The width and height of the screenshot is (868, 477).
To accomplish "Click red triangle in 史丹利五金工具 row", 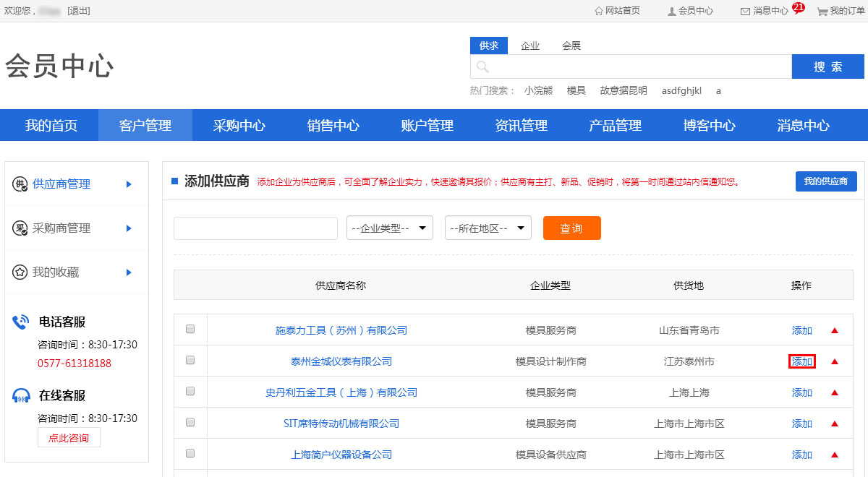I will [835, 392].
